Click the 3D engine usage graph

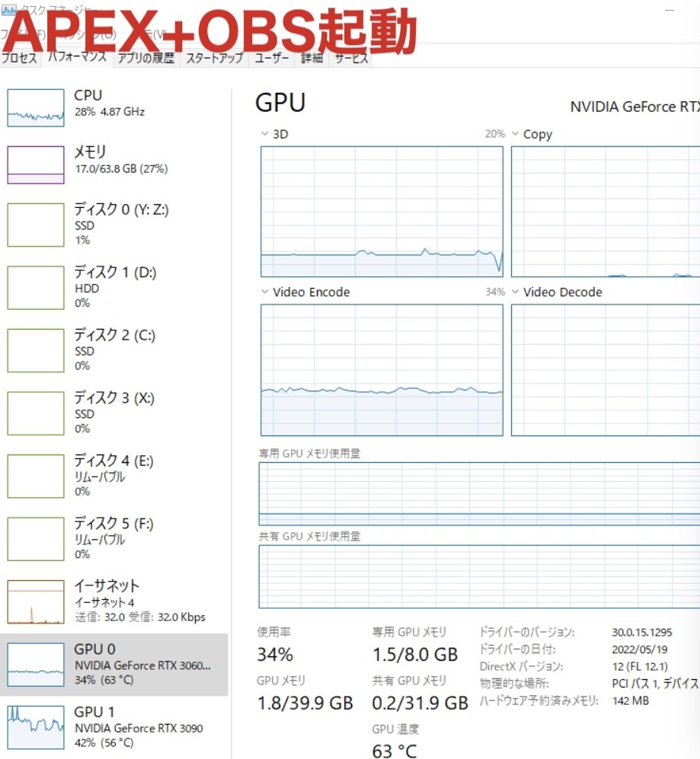[x=382, y=212]
